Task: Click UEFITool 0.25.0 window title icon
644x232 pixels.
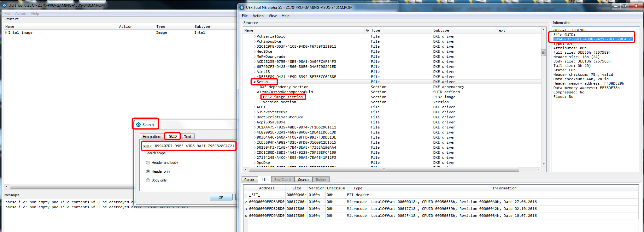Action: [4, 5]
